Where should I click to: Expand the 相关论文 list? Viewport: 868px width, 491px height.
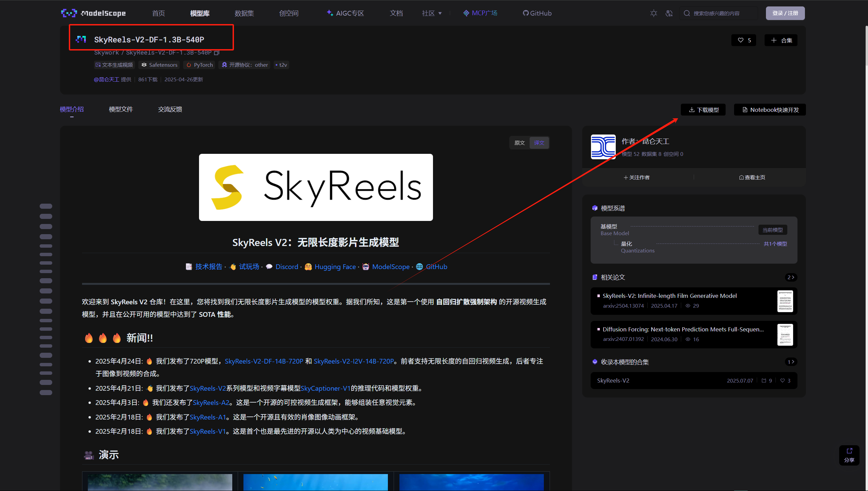coord(791,277)
